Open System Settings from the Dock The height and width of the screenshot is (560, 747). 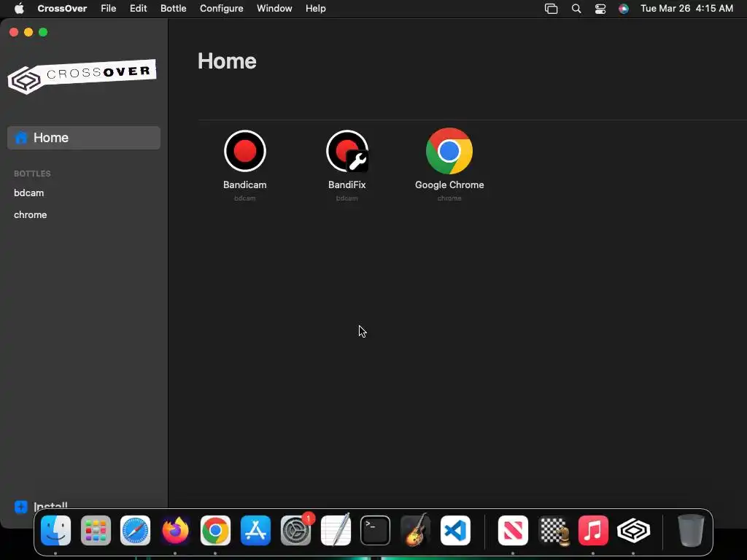(x=296, y=530)
